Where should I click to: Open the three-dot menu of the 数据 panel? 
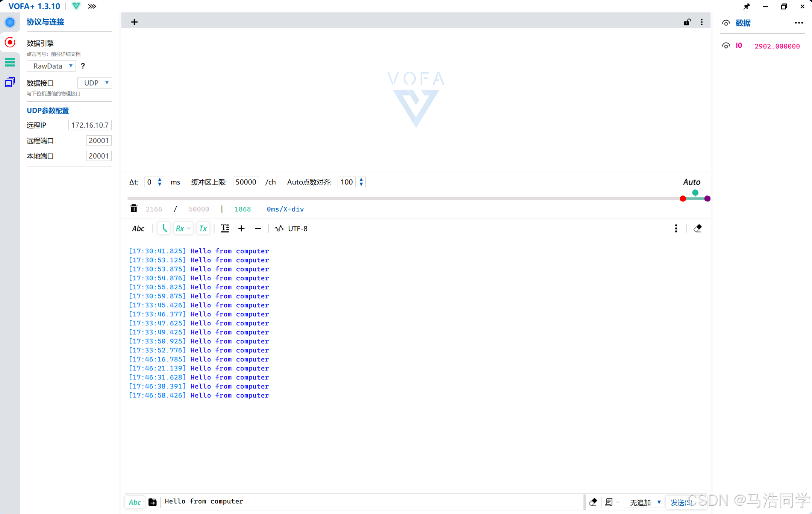click(x=799, y=23)
